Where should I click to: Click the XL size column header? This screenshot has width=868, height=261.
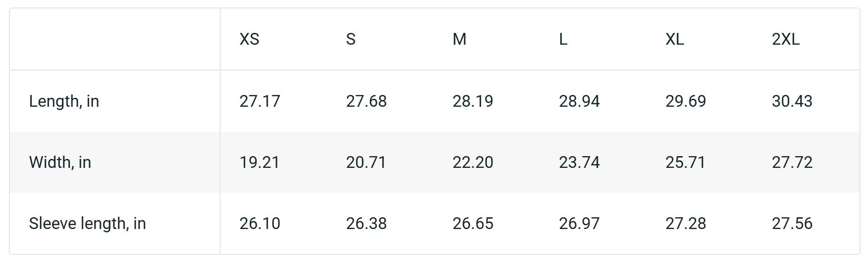675,39
